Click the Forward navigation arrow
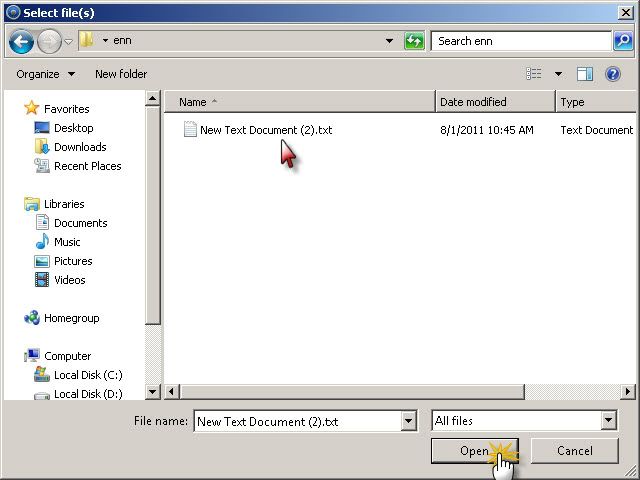 [x=49, y=41]
